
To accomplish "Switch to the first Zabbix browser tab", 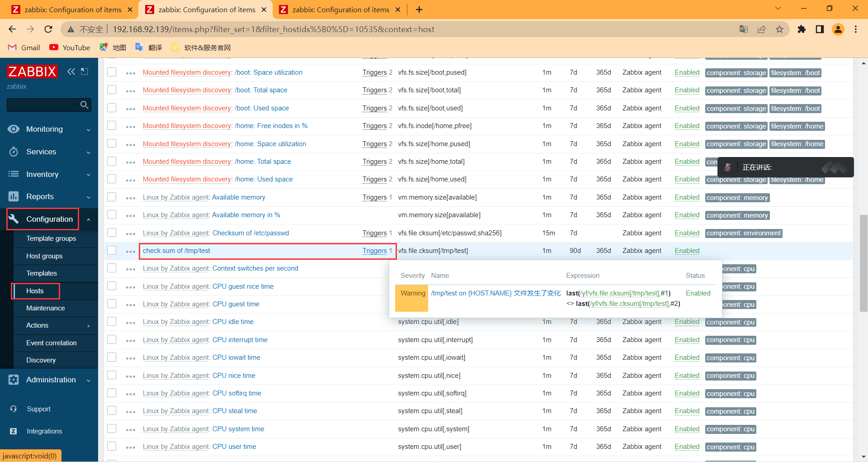I will point(72,10).
